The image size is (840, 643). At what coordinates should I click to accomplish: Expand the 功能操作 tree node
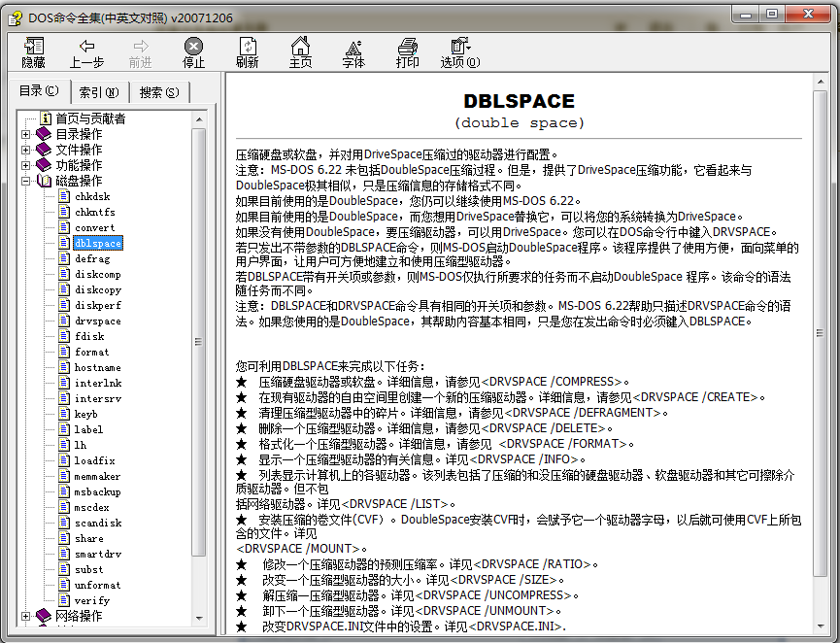(25, 165)
